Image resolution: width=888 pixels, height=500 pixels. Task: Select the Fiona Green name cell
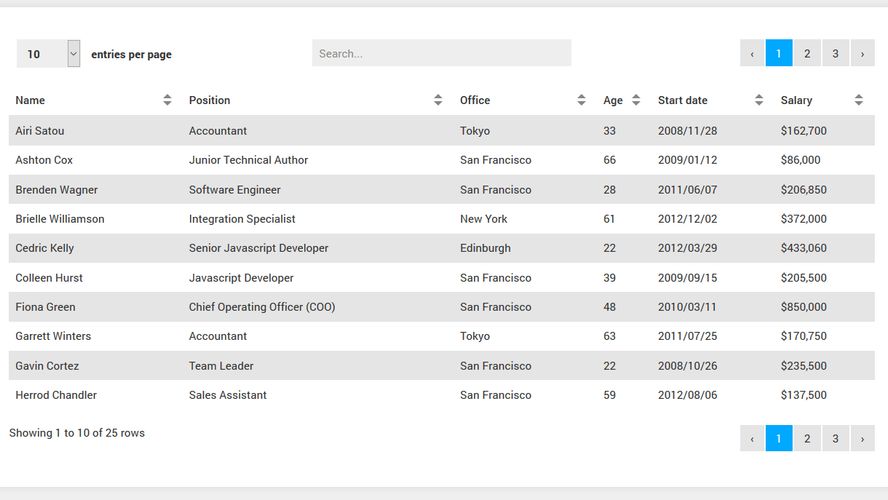pyautogui.click(x=45, y=307)
